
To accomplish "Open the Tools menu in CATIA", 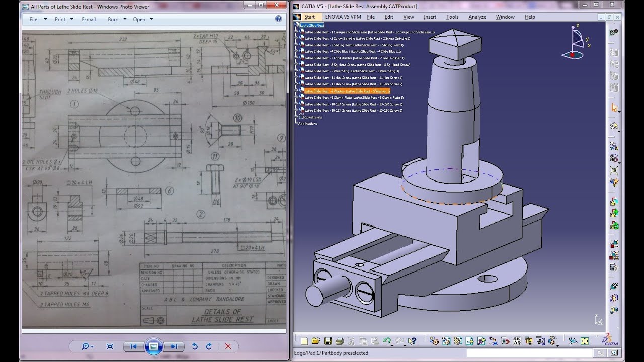I will pos(452,17).
